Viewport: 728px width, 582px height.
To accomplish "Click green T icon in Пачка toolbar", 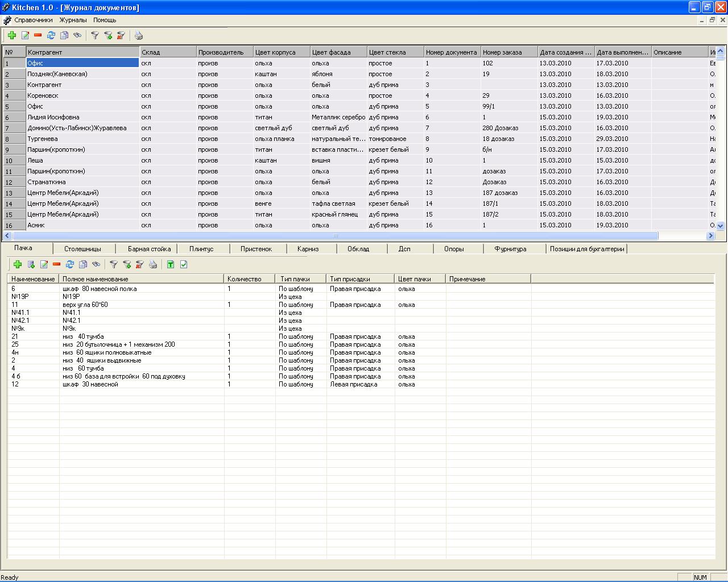I will point(170,264).
